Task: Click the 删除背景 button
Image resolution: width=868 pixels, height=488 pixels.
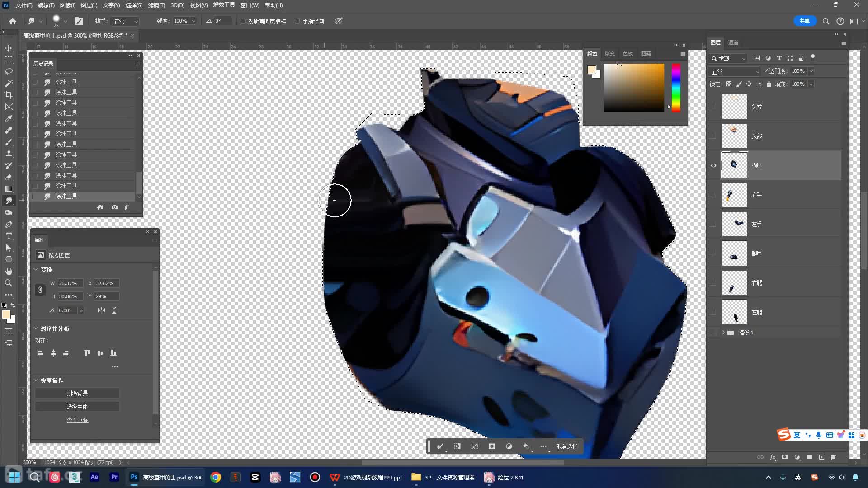Action: click(x=77, y=393)
